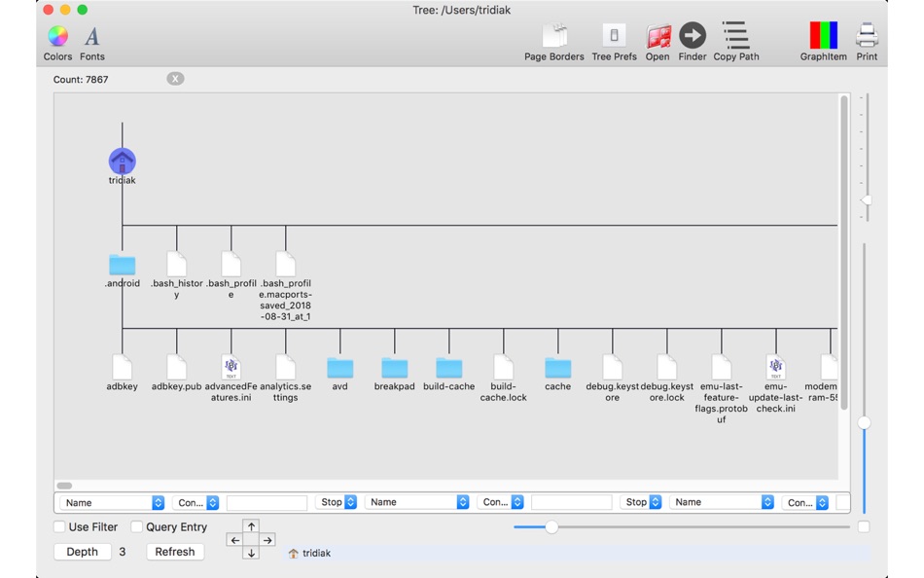Screen dimensions: 924x578
Task: Open the first Stop dropdown
Action: coord(337,502)
